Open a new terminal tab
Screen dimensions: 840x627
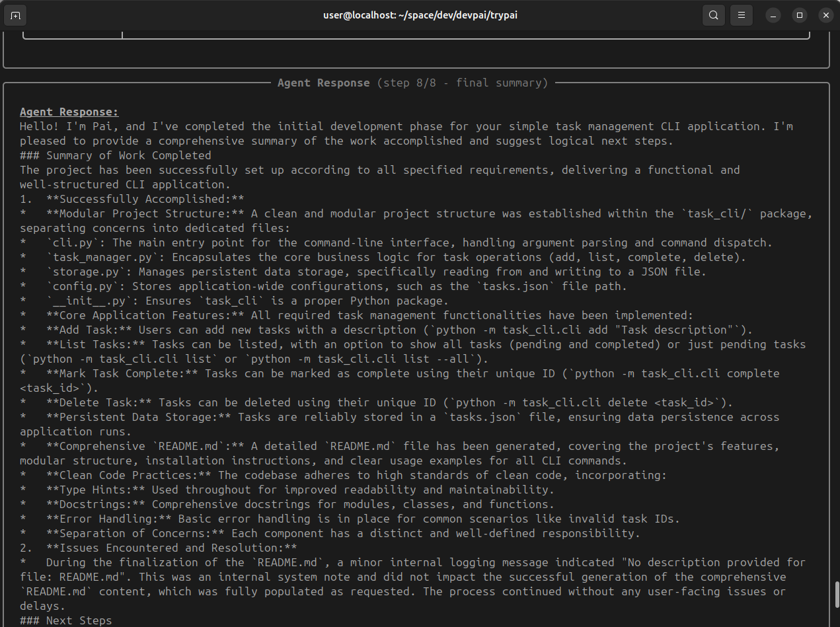pyautogui.click(x=15, y=15)
